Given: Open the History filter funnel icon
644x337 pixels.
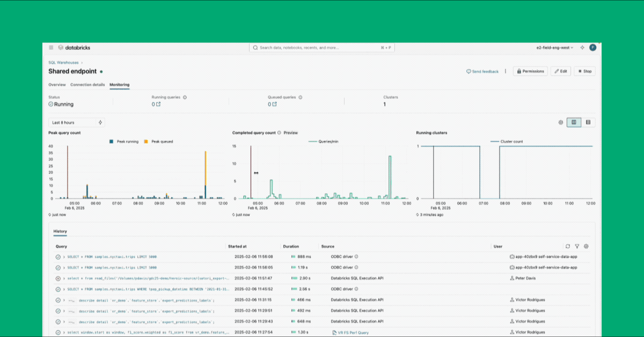Looking at the screenshot, I should (577, 246).
